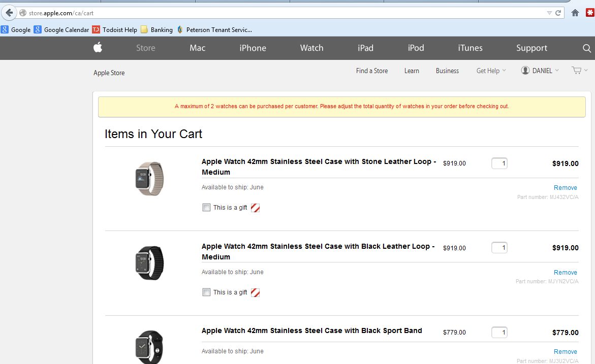
Task: Reload the page with the refresh icon
Action: [558, 13]
